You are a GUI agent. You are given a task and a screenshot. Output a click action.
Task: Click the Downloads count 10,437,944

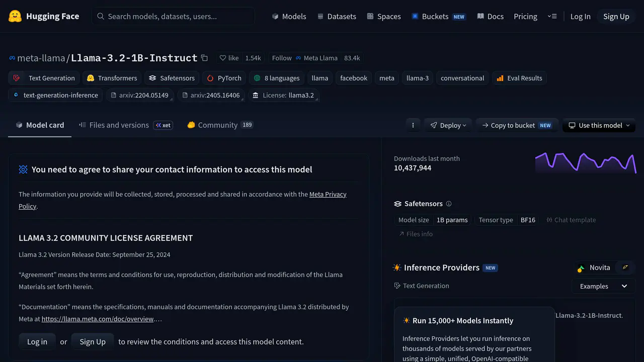413,168
